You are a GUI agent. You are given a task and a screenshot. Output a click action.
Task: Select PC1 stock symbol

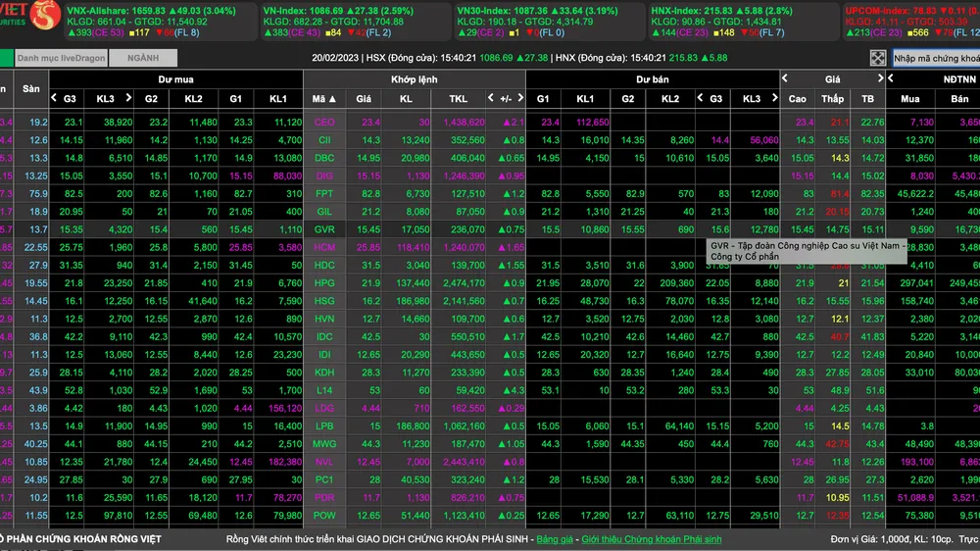(x=324, y=480)
